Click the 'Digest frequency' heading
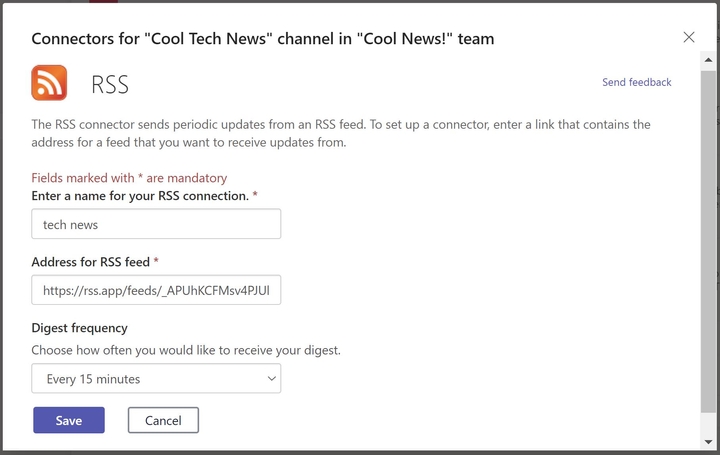 tap(79, 328)
